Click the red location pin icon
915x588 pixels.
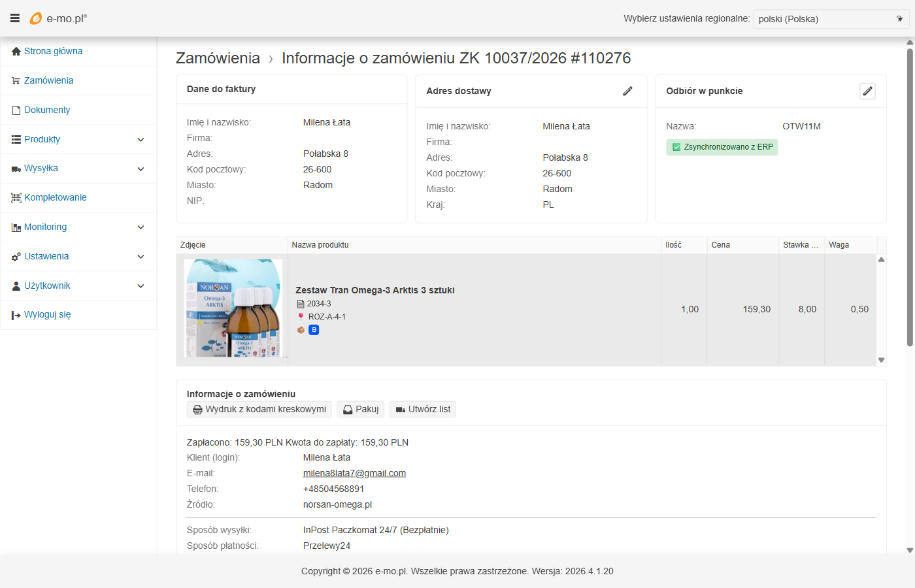[x=301, y=317]
